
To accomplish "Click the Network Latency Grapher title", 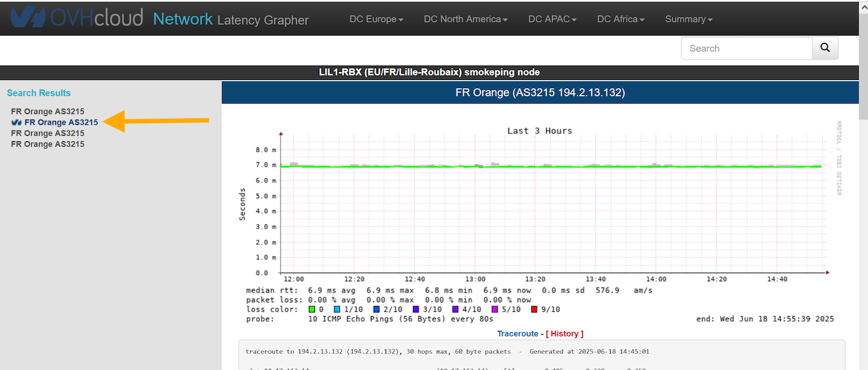I will (231, 19).
